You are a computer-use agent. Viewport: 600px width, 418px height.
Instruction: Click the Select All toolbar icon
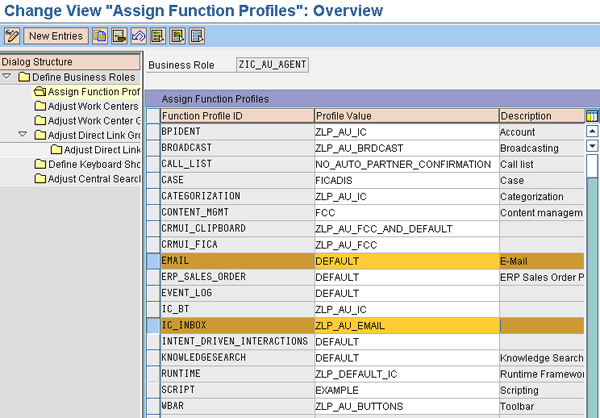tap(158, 37)
